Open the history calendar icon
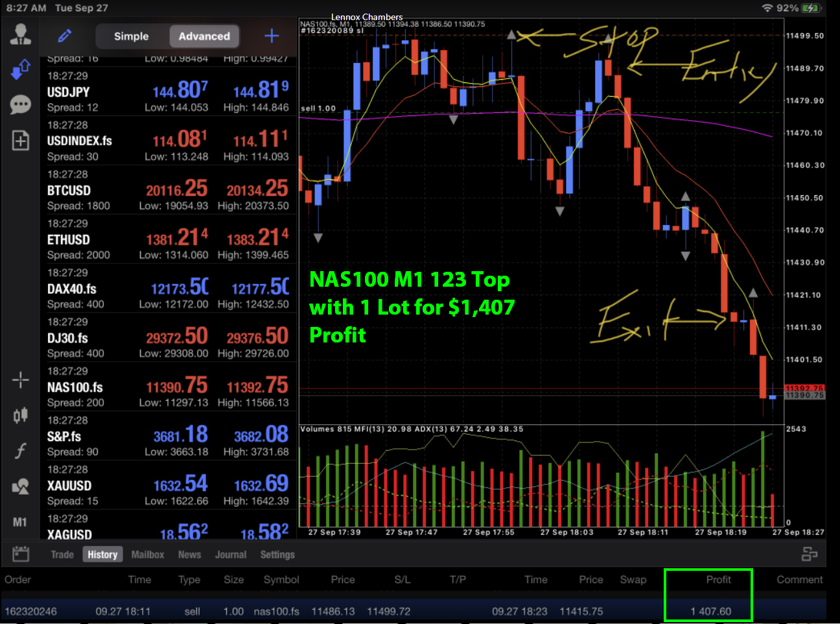 [x=21, y=554]
